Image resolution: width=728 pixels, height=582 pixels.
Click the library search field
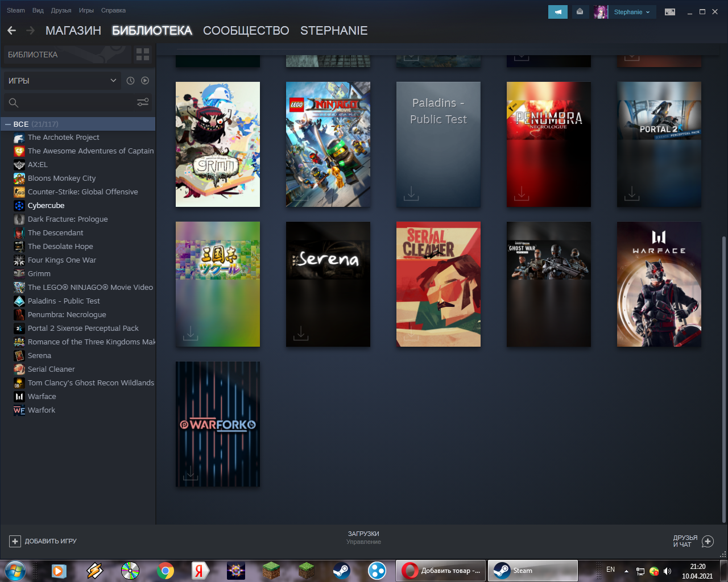tap(78, 102)
